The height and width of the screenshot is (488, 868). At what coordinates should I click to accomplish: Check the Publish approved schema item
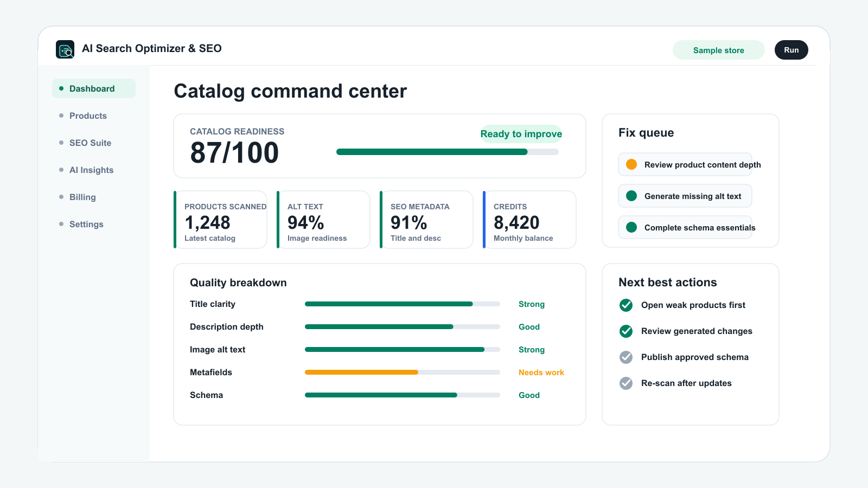[x=626, y=357]
